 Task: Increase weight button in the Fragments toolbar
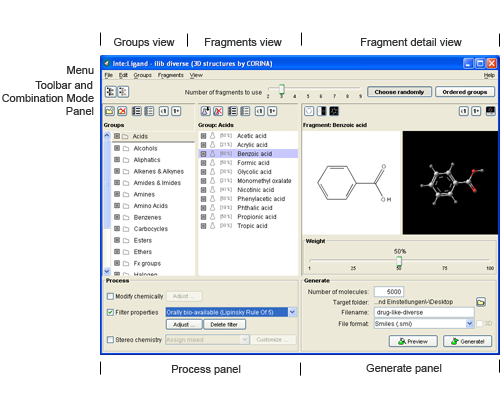272,111
